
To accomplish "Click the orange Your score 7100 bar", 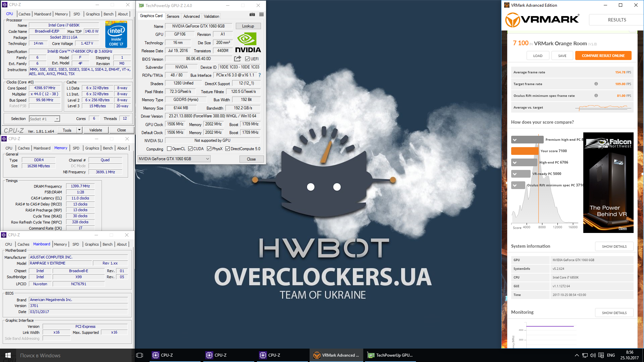I will 525,151.
